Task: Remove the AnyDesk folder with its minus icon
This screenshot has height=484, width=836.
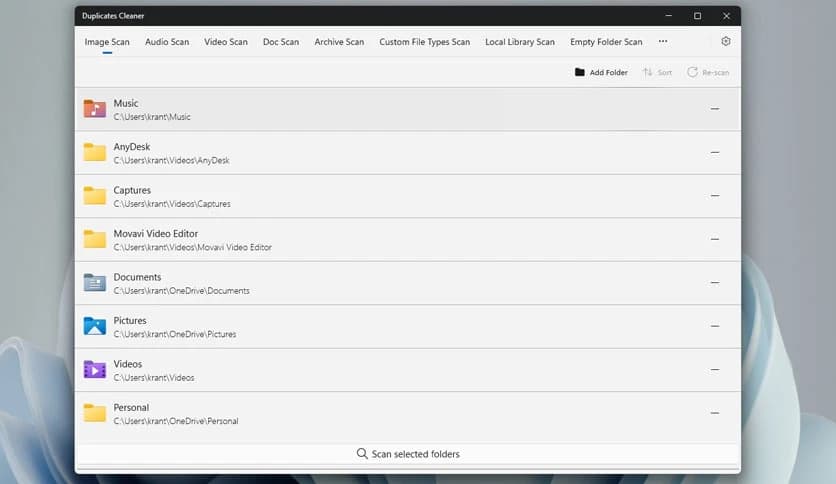Action: pyautogui.click(x=715, y=152)
